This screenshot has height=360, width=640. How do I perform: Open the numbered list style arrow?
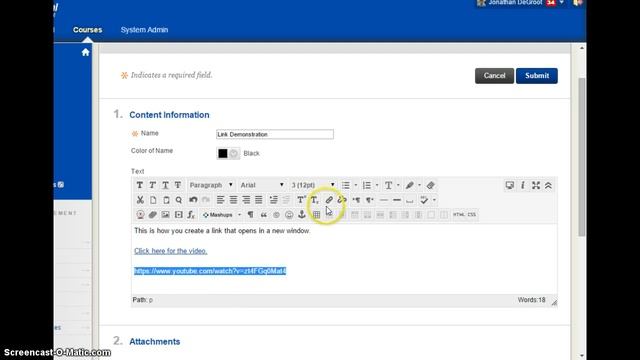[377, 185]
